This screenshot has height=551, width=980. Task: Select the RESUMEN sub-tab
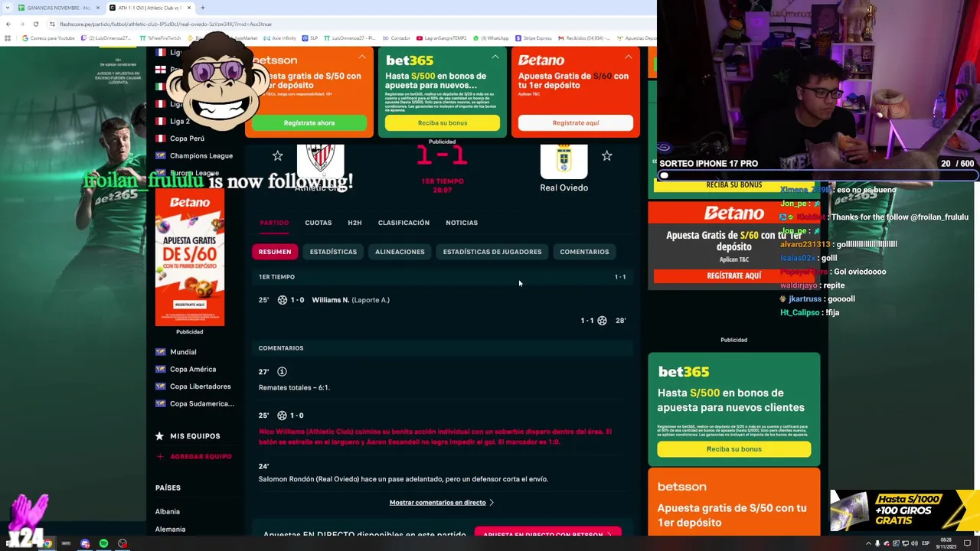tap(275, 252)
